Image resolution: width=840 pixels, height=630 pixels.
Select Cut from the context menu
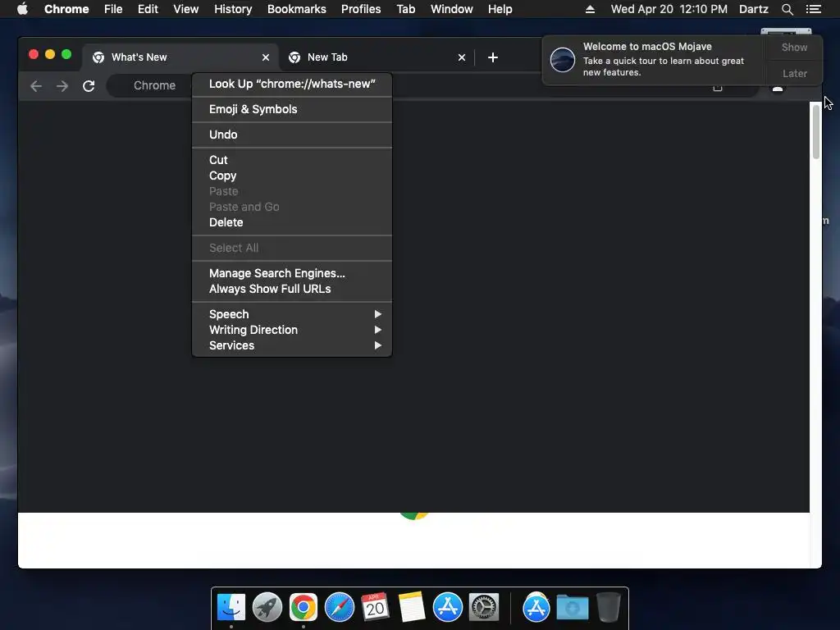tap(292, 160)
